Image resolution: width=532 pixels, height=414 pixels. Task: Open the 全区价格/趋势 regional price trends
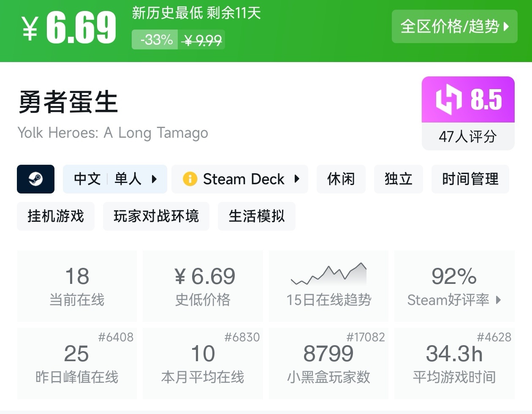454,27
